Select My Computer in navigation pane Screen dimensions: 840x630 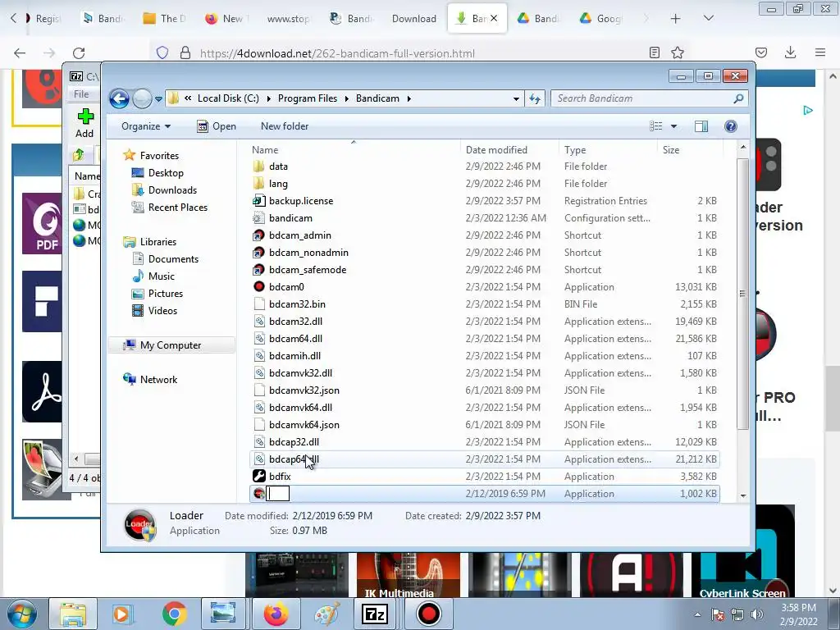point(171,345)
